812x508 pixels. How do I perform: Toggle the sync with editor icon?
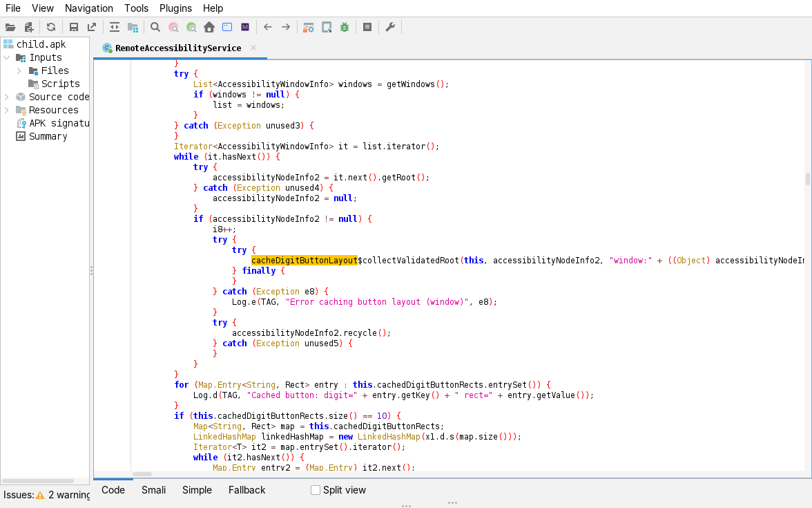[x=115, y=28]
